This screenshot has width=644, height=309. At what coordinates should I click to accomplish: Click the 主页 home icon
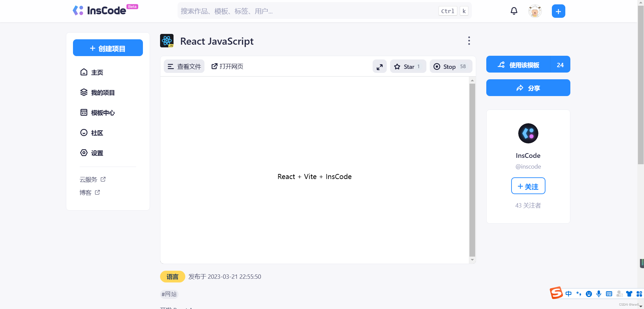(84, 72)
